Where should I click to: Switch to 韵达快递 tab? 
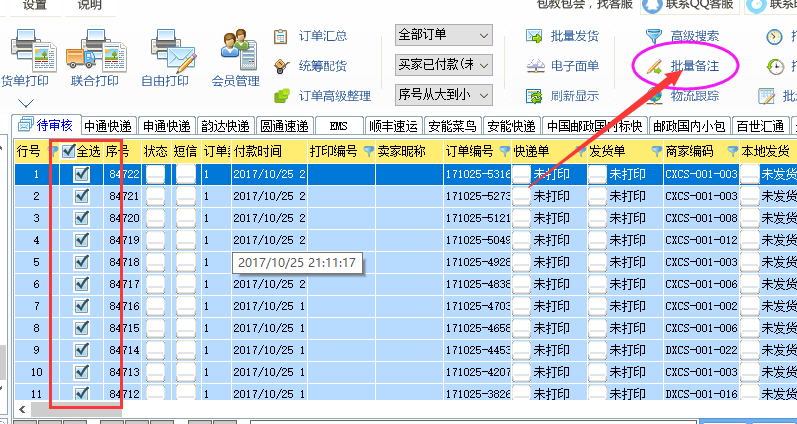coord(226,126)
